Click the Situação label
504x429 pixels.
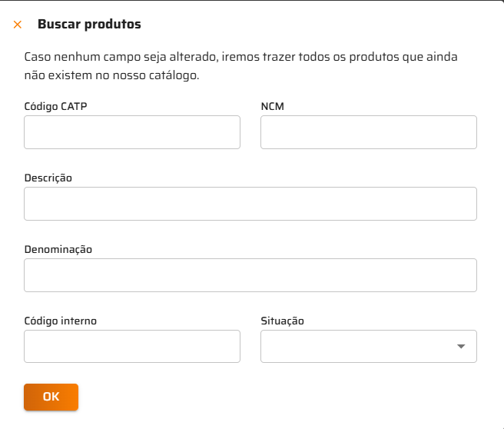282,321
